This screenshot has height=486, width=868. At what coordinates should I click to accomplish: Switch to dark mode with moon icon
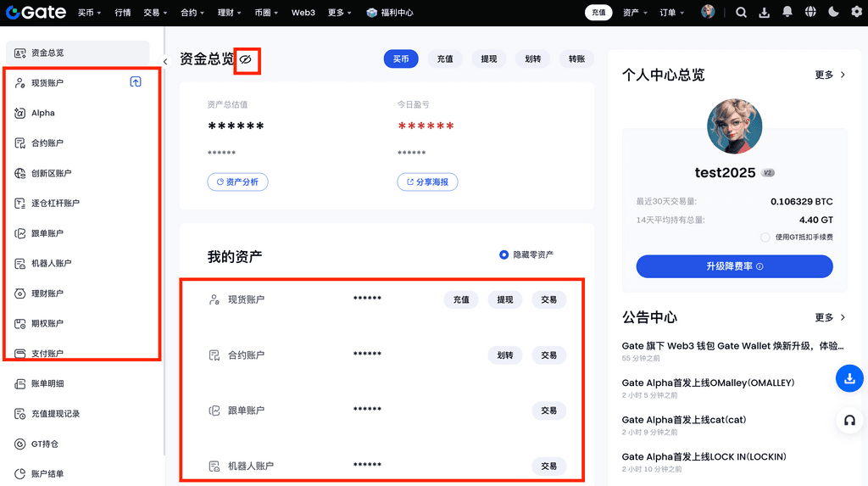833,13
